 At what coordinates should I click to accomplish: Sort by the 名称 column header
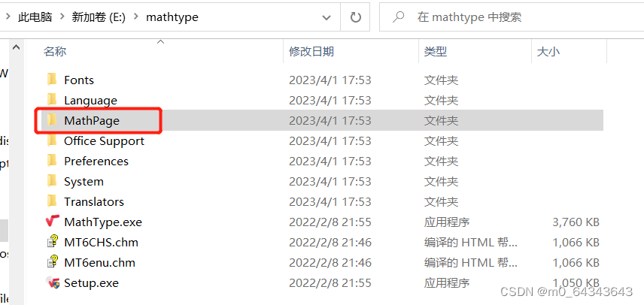click(55, 52)
